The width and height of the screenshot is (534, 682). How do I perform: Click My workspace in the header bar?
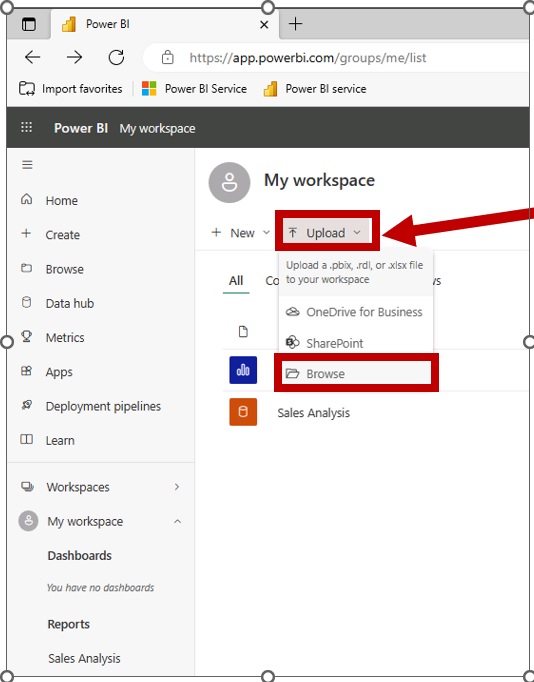click(157, 129)
